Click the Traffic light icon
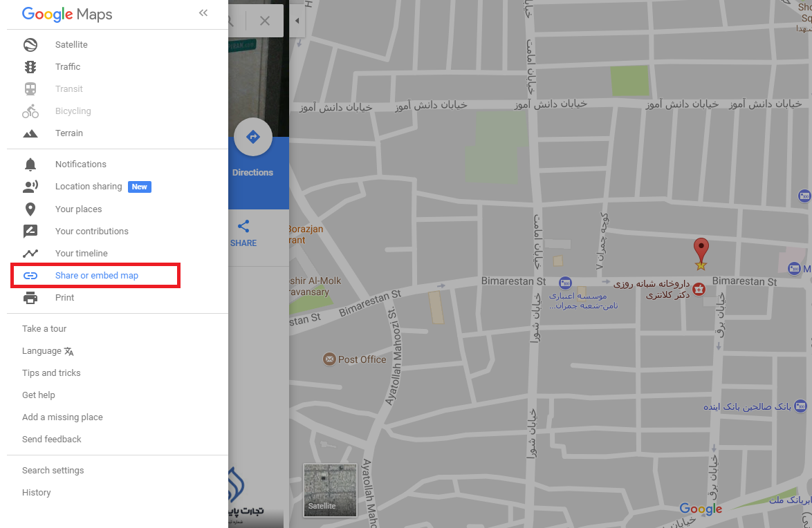Viewport: 812px width, 528px height. click(x=30, y=67)
